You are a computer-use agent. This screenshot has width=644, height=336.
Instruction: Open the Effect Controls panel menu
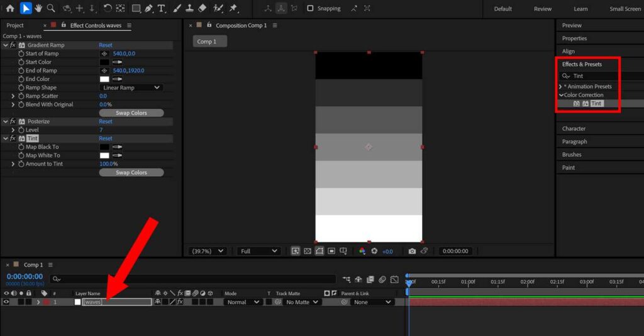pos(129,25)
